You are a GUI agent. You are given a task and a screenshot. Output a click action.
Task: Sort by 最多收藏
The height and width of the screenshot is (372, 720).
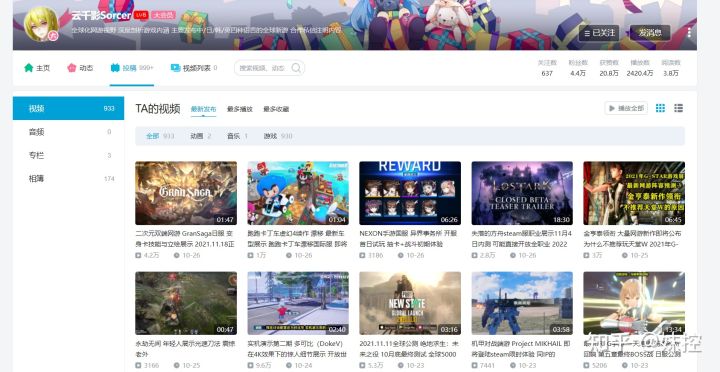pyautogui.click(x=276, y=109)
